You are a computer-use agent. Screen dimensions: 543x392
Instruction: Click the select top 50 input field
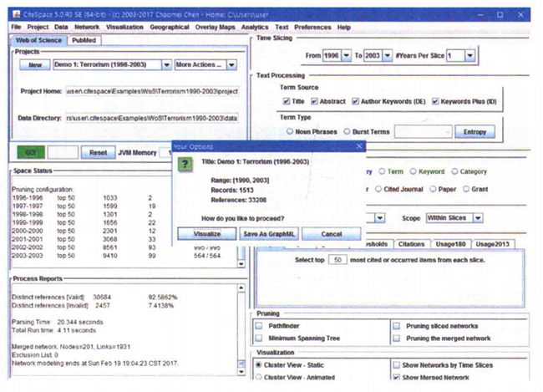click(339, 261)
